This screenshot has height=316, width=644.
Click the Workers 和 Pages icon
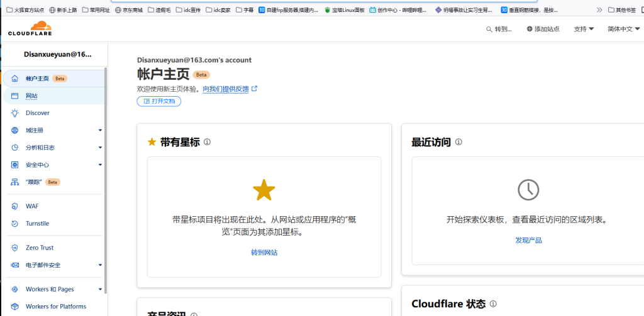[15, 289]
